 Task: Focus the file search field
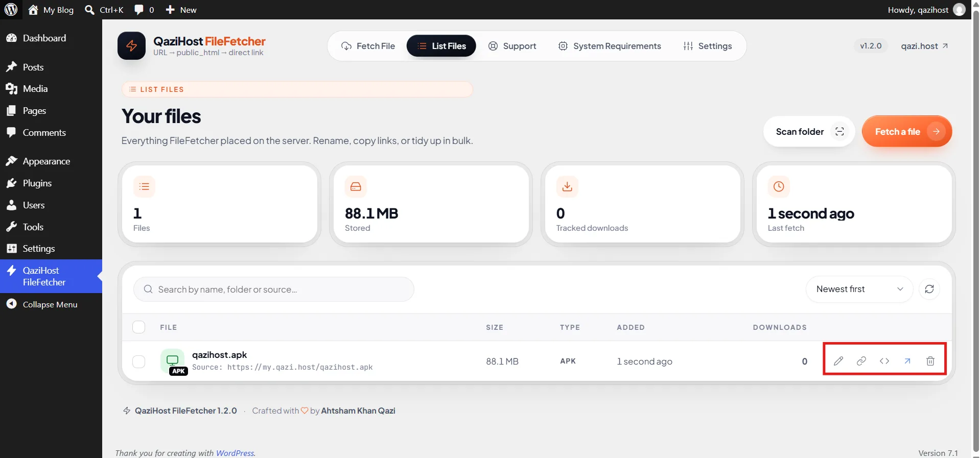pyautogui.click(x=274, y=290)
